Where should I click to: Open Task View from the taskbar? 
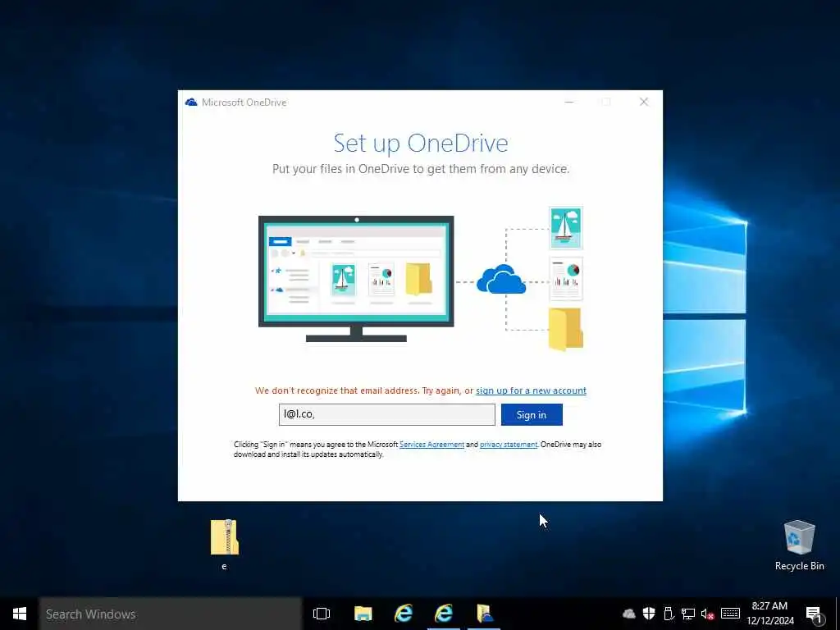322,614
